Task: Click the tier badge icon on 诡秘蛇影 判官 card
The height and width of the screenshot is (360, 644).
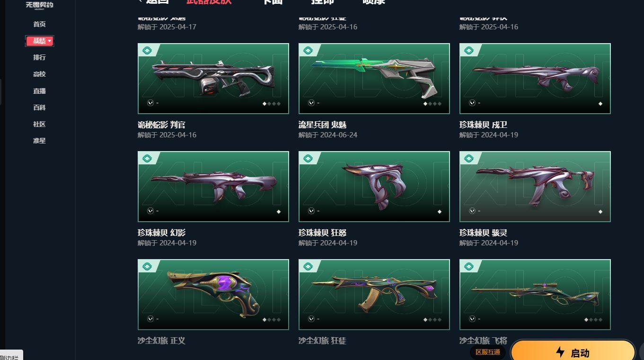Action: click(147, 51)
